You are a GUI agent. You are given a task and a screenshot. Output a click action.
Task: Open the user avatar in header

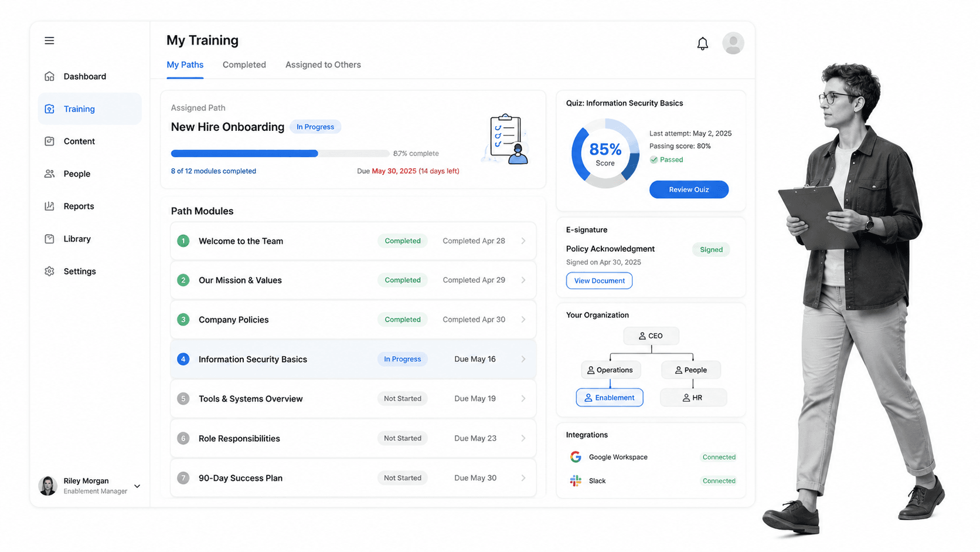pyautogui.click(x=733, y=43)
